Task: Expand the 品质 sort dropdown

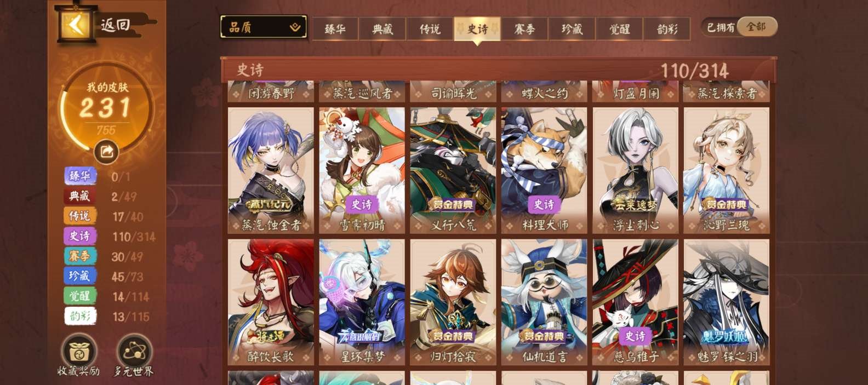Action: click(x=264, y=27)
